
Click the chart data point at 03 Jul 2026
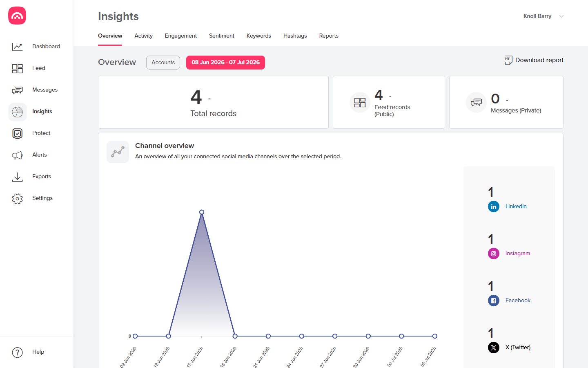(402, 336)
